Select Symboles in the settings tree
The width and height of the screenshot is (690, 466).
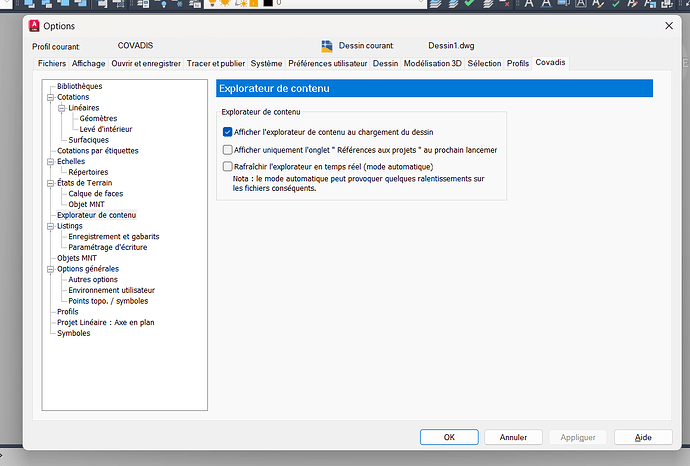(74, 333)
